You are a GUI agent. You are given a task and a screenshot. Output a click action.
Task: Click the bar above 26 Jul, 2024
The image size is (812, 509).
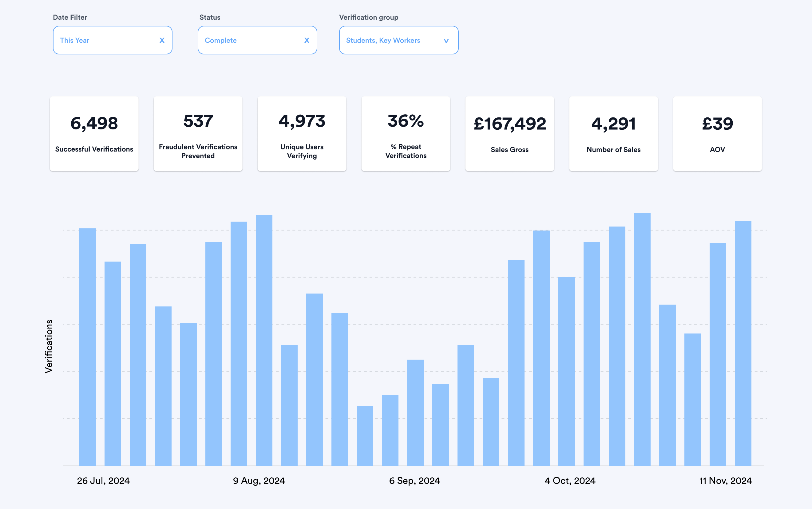click(x=88, y=347)
